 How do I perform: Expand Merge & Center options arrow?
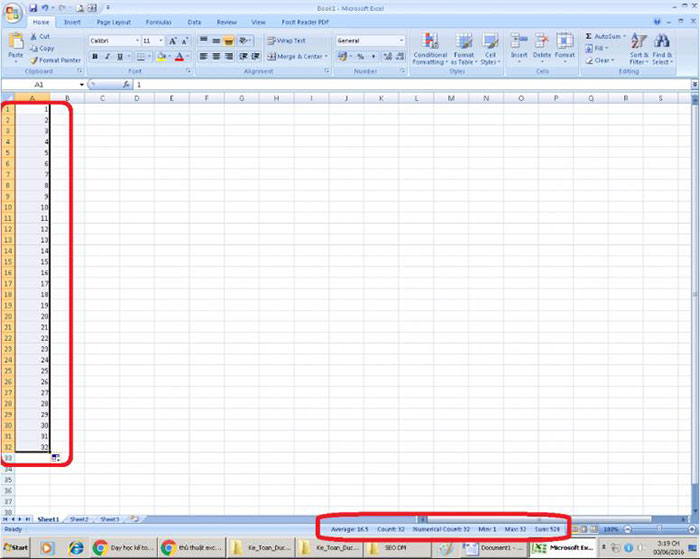[x=326, y=56]
